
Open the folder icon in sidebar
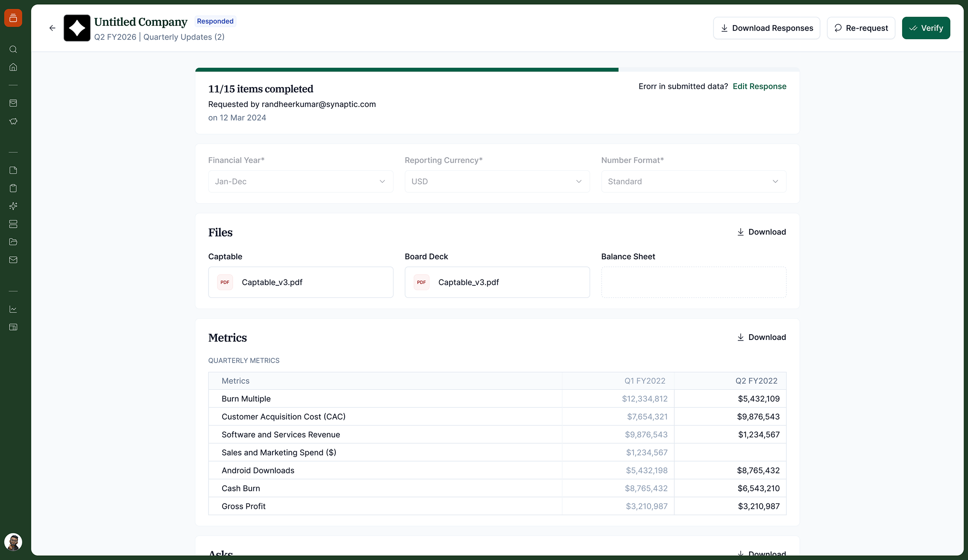click(x=13, y=242)
